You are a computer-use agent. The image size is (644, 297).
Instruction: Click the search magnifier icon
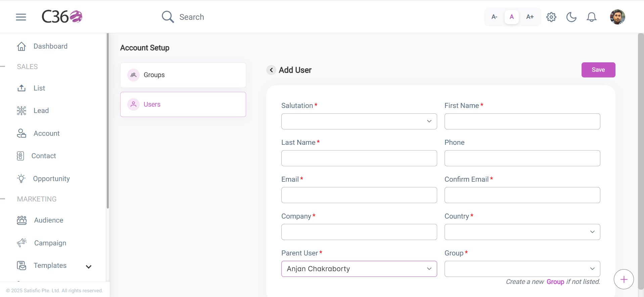point(168,17)
